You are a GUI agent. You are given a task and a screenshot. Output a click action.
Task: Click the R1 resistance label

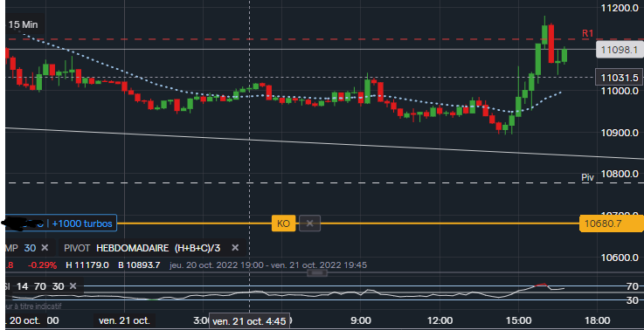(x=588, y=34)
